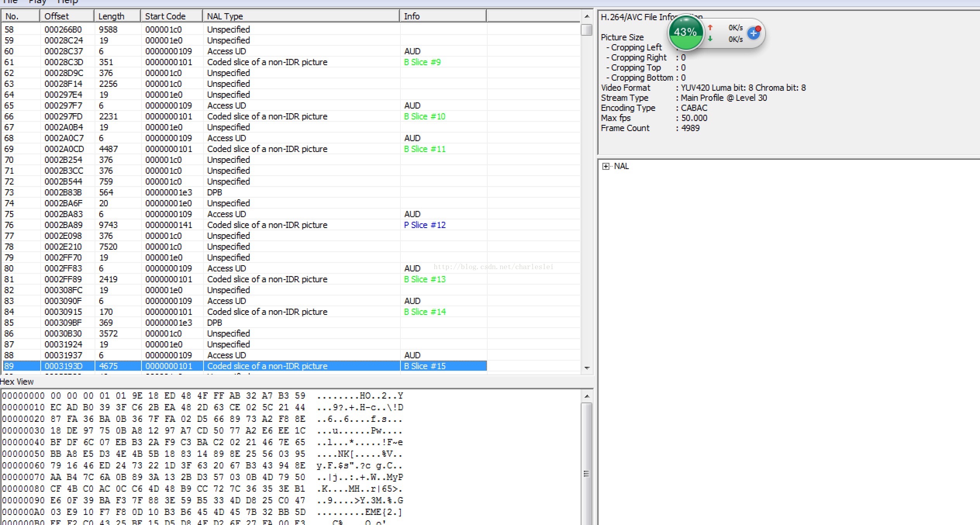Select row 88 at offset 00031937

point(245,355)
